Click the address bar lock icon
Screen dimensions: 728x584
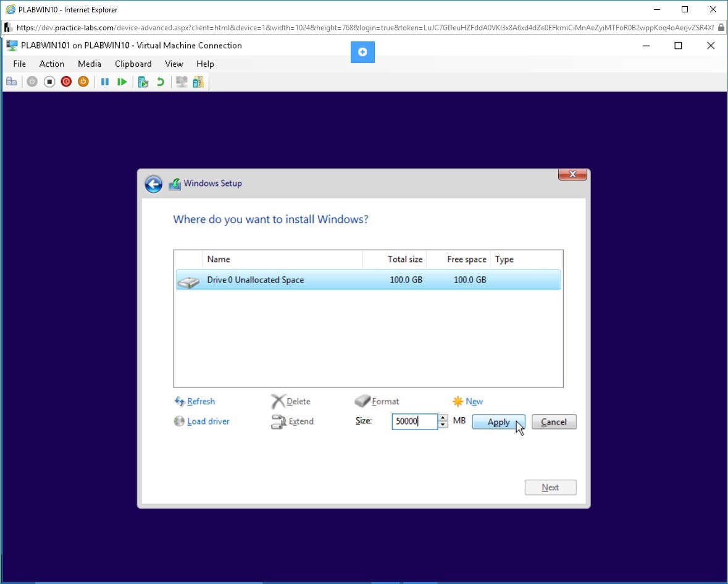(721, 28)
